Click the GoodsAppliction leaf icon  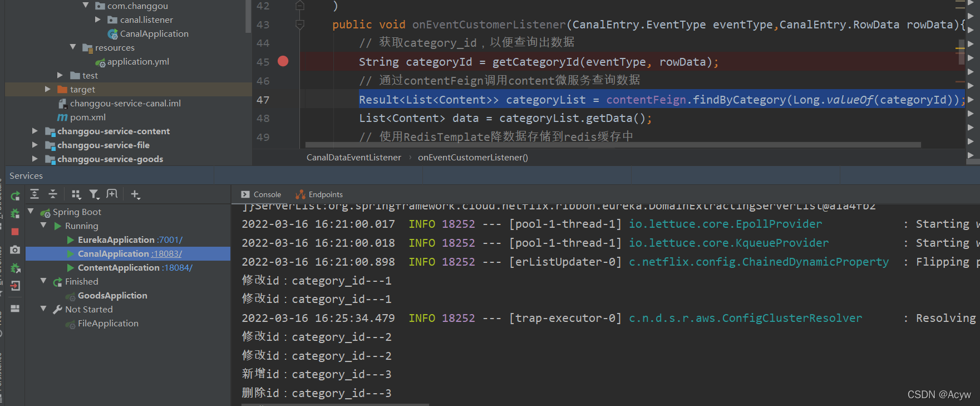(x=71, y=296)
